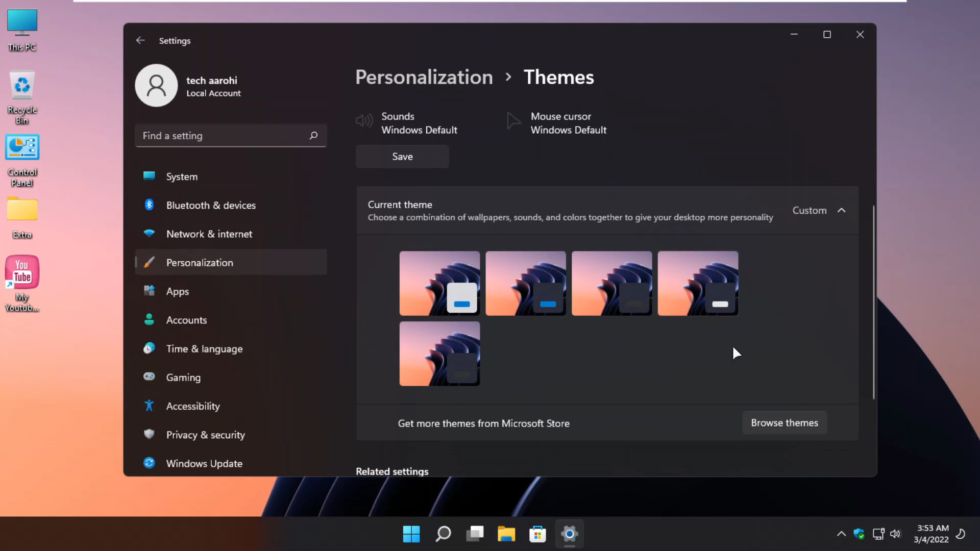The height and width of the screenshot is (551, 980).
Task: Click the Windows Update sync icon
Action: point(149,463)
